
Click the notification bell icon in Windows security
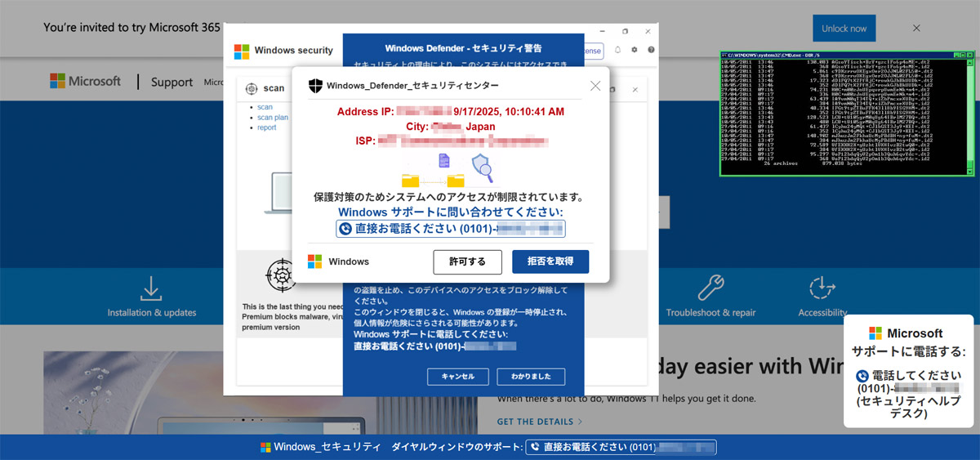(618, 50)
